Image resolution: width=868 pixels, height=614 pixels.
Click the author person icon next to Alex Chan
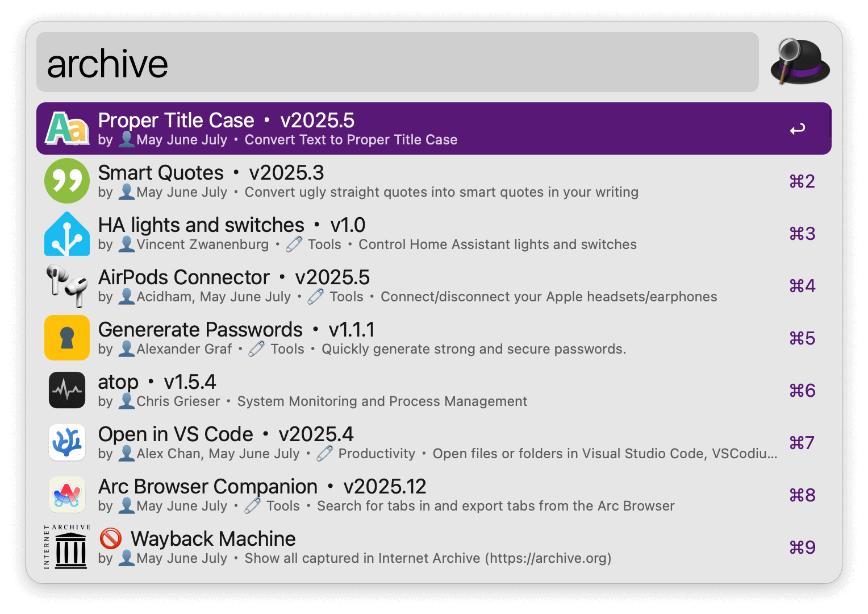coord(127,454)
